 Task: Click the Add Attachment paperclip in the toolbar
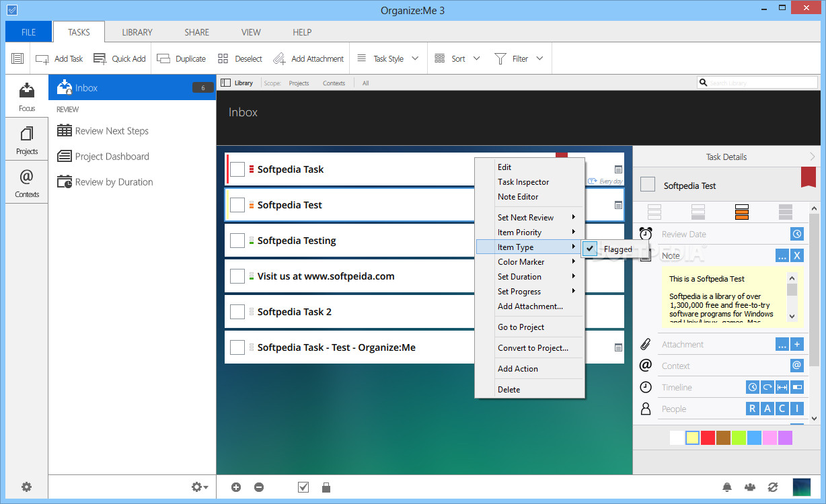(x=279, y=58)
